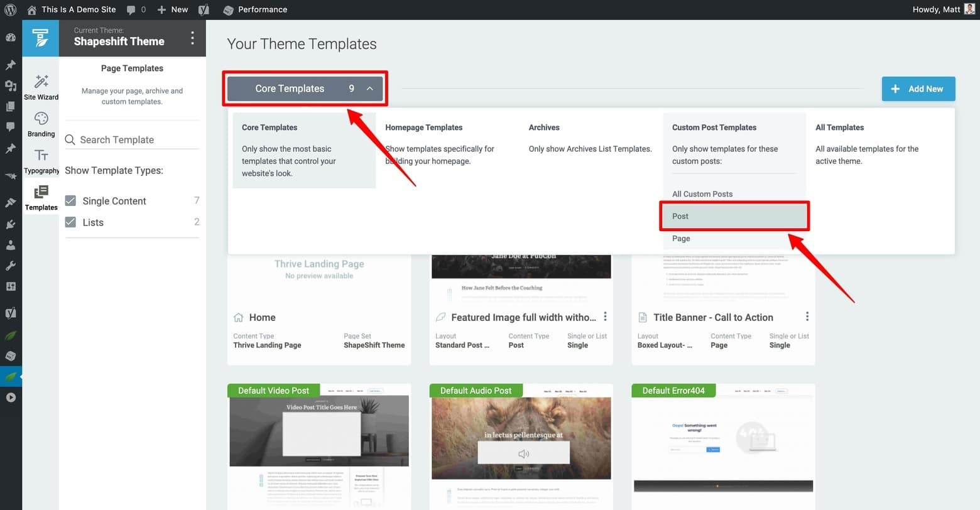Select All Custom Posts in filter
The height and width of the screenshot is (510, 980).
(702, 194)
